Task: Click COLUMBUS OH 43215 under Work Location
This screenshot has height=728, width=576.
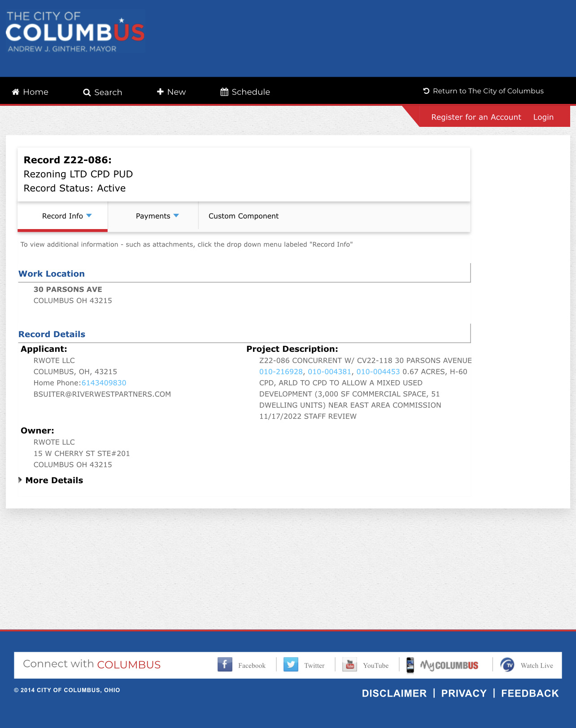Action: click(73, 301)
